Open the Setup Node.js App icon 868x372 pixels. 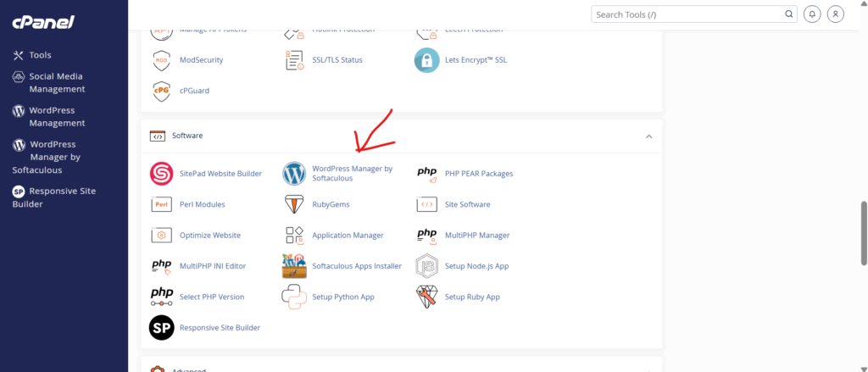[426, 266]
